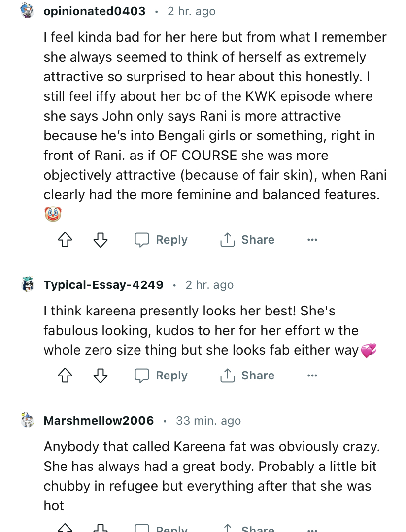Upvote Typical-Essay-4249's comment
The height and width of the screenshot is (532, 406).
pyautogui.click(x=65, y=376)
